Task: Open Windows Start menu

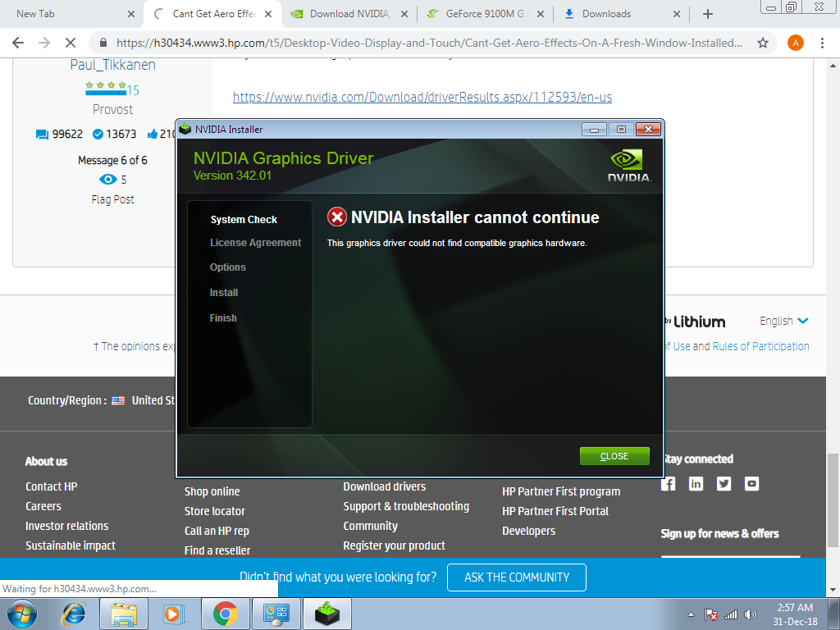Action: coord(21,614)
